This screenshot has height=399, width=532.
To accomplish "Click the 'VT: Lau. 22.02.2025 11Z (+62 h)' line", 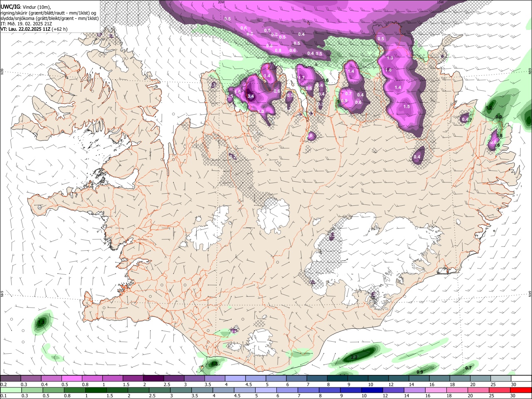I will tap(34, 29).
